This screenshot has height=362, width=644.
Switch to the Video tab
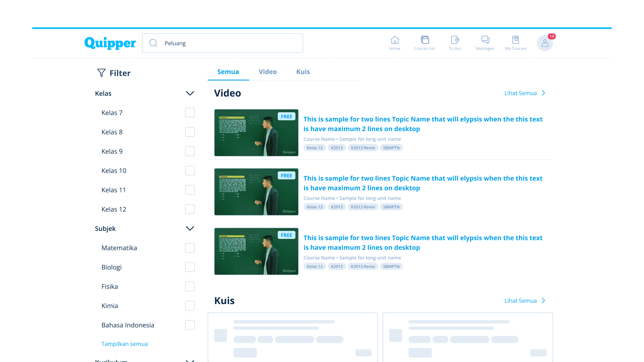point(268,72)
